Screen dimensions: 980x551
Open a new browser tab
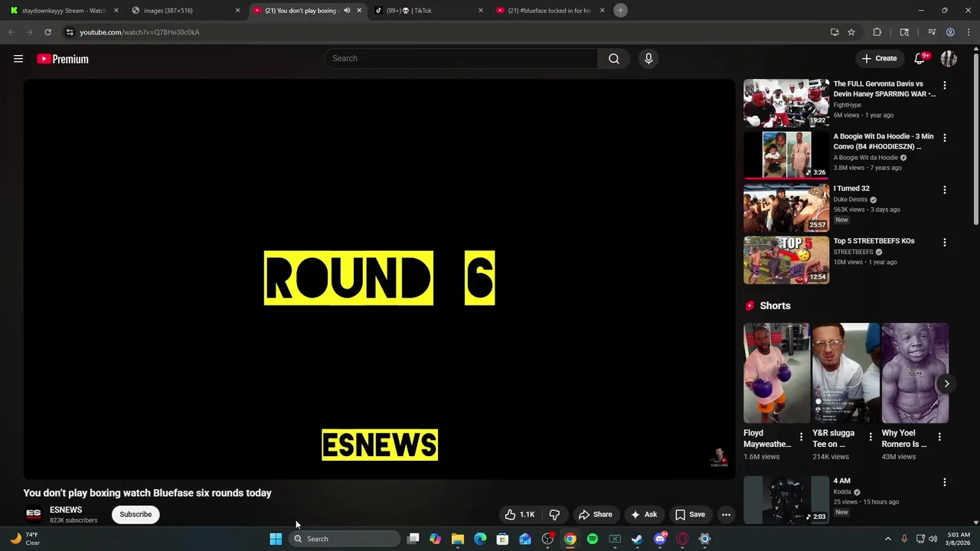621,11
